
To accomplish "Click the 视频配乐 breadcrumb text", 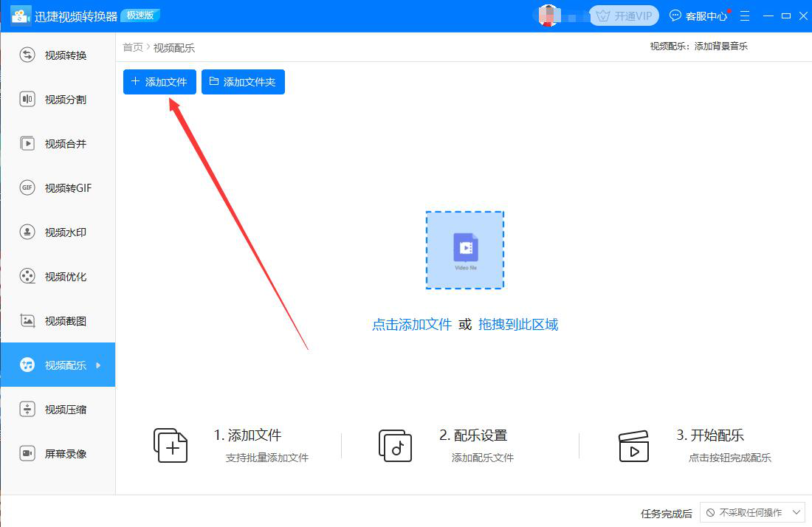I will [174, 48].
